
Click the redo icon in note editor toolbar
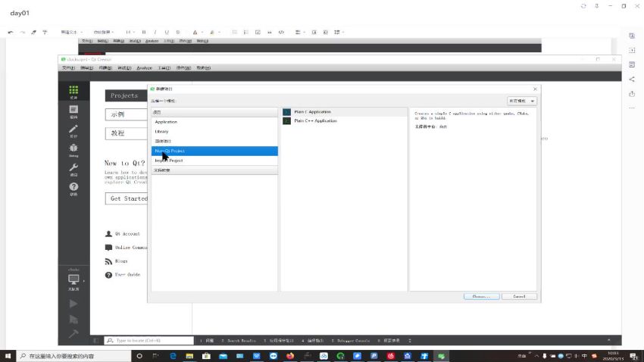[22, 32]
